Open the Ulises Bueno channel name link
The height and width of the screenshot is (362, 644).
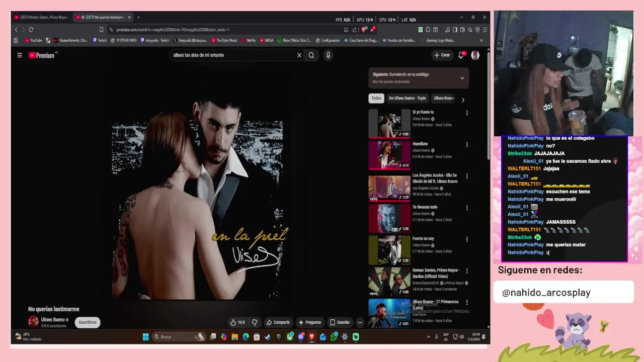click(53, 320)
